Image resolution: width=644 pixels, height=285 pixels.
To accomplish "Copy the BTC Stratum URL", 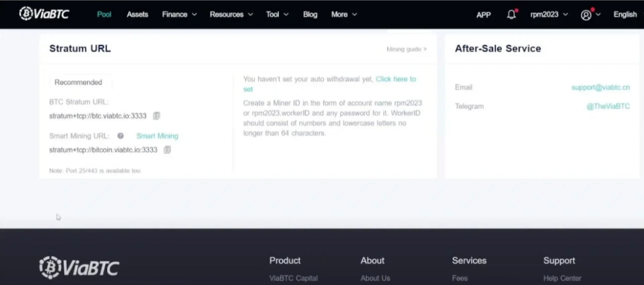I will [156, 116].
